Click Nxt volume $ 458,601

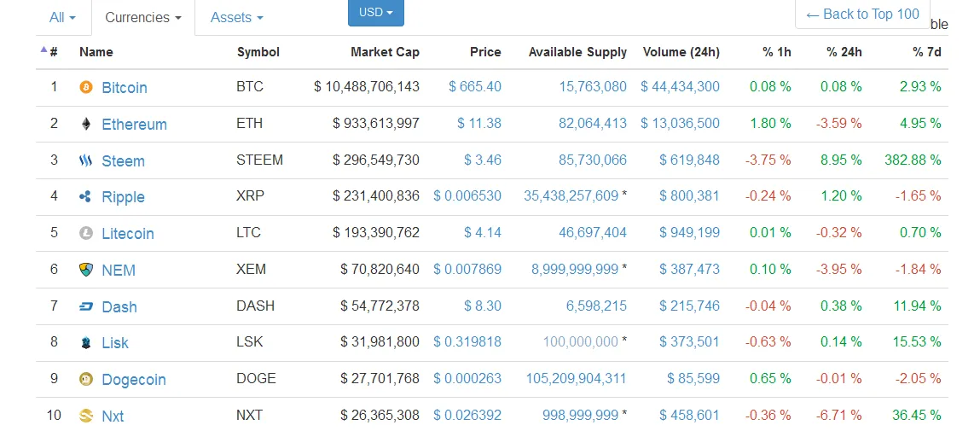(689, 414)
